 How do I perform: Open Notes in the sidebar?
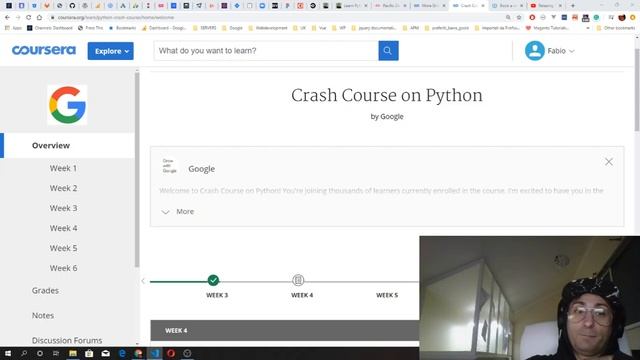click(43, 316)
